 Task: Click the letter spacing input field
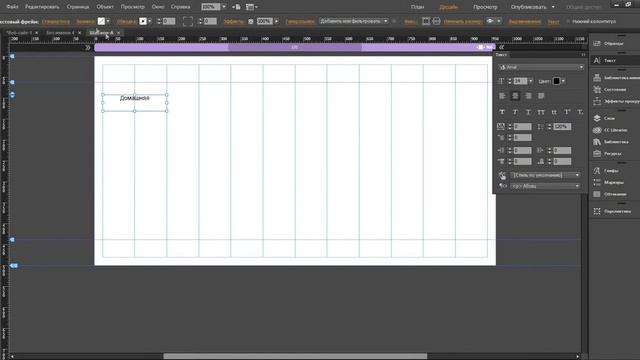click(522, 127)
